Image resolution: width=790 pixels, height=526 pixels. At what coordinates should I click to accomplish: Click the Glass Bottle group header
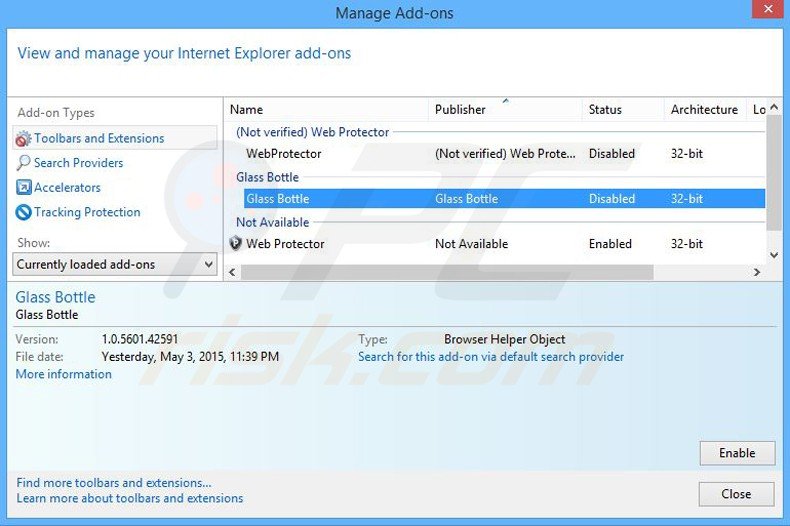click(x=268, y=177)
